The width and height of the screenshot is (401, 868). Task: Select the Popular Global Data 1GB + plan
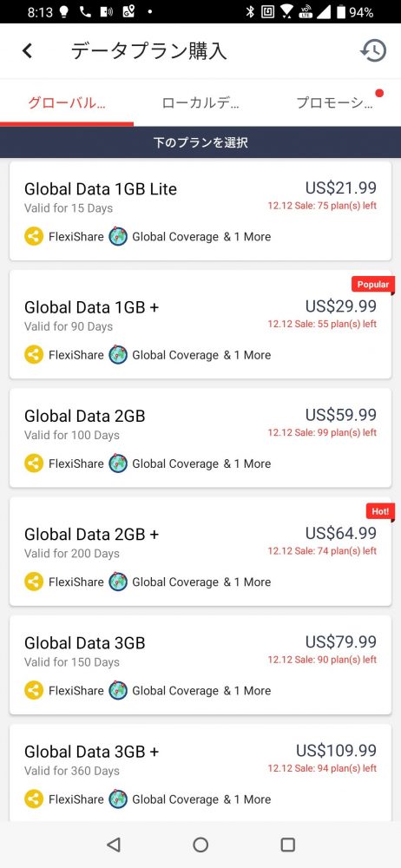coord(200,325)
